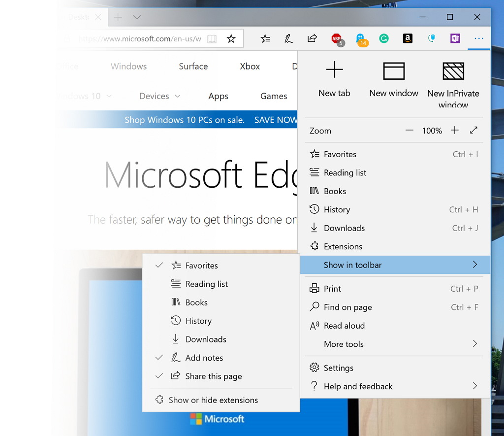The width and height of the screenshot is (504, 436).
Task: Click the SAVE NOW banner link
Action: tap(276, 120)
